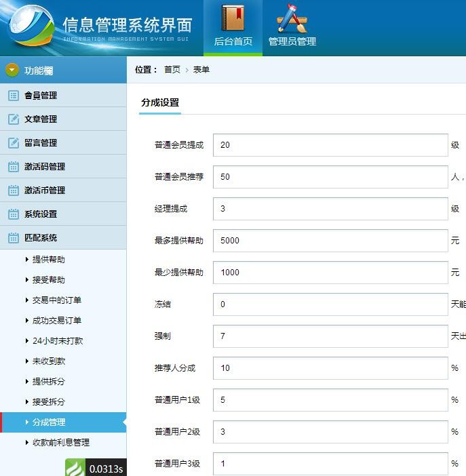Select 接受拆分 submenu item

pos(49,401)
